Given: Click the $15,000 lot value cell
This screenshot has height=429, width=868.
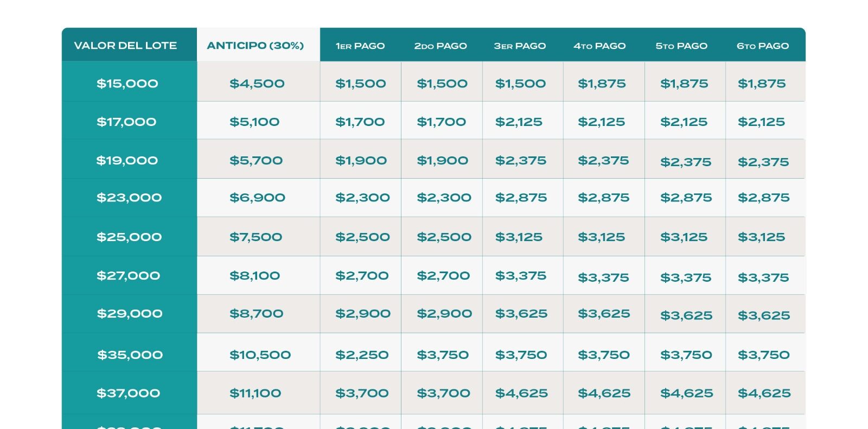Looking at the screenshot, I should 129,81.
